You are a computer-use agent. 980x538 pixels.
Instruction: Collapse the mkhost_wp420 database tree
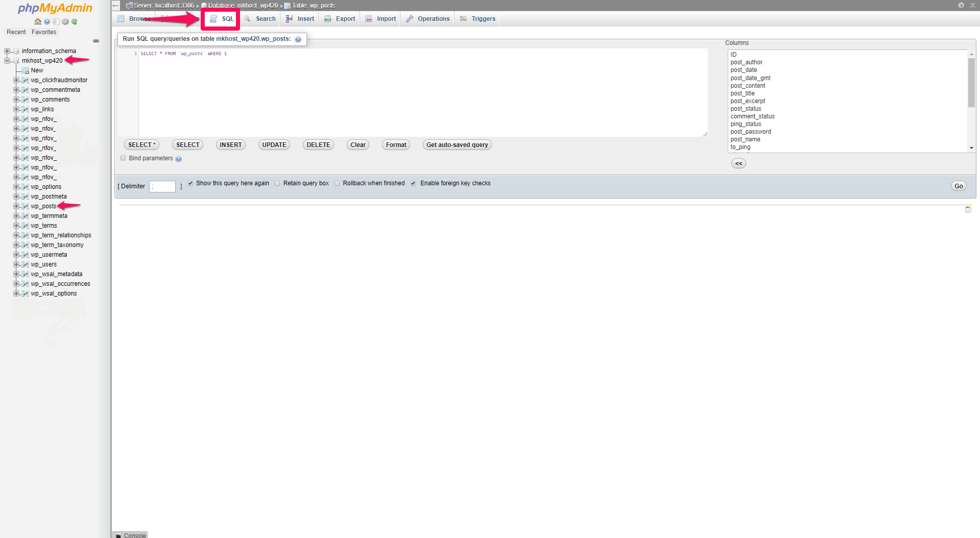tap(7, 61)
